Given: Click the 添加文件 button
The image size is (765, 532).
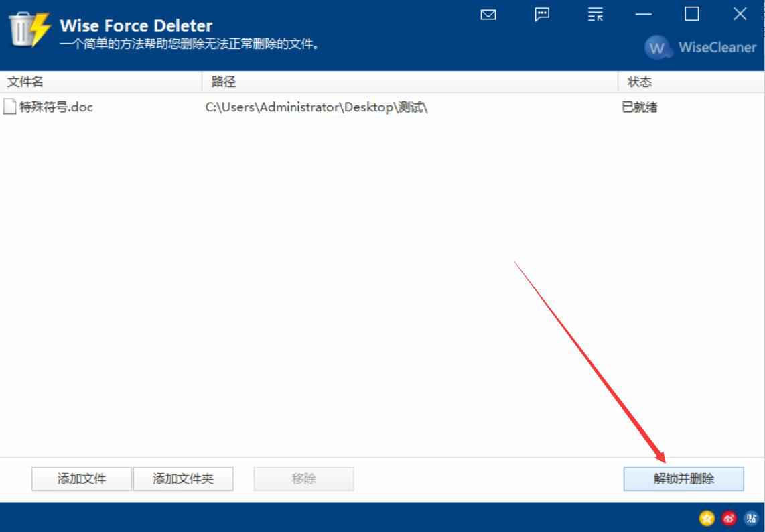Looking at the screenshot, I should point(82,479).
